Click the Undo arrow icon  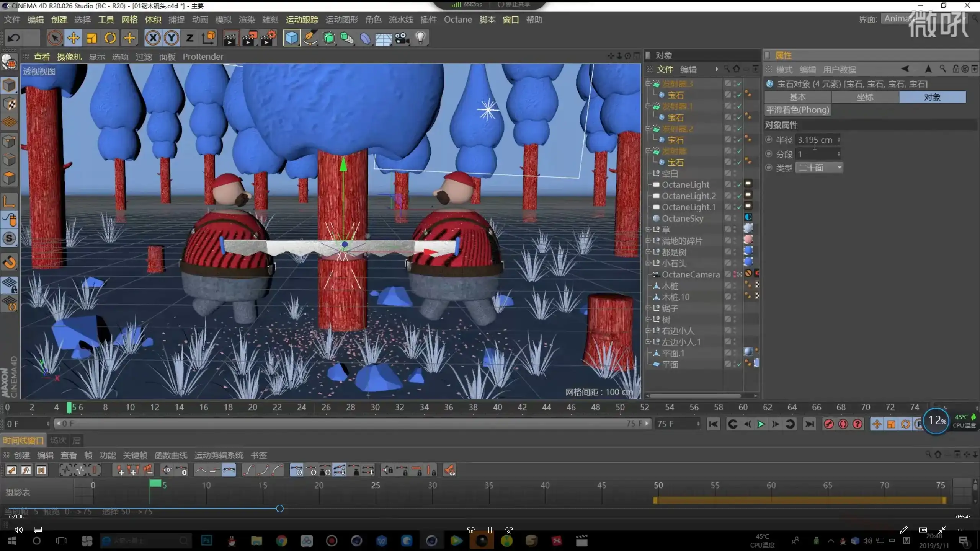tap(14, 38)
